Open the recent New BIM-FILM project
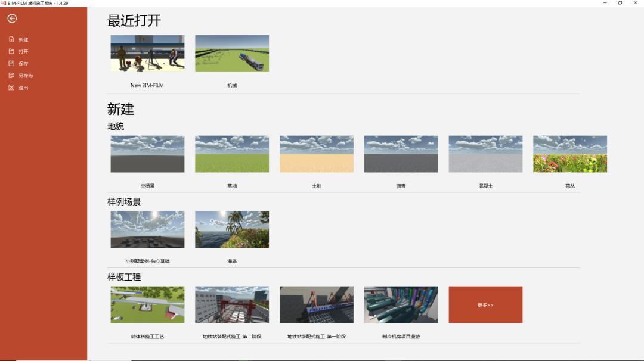 tap(147, 53)
